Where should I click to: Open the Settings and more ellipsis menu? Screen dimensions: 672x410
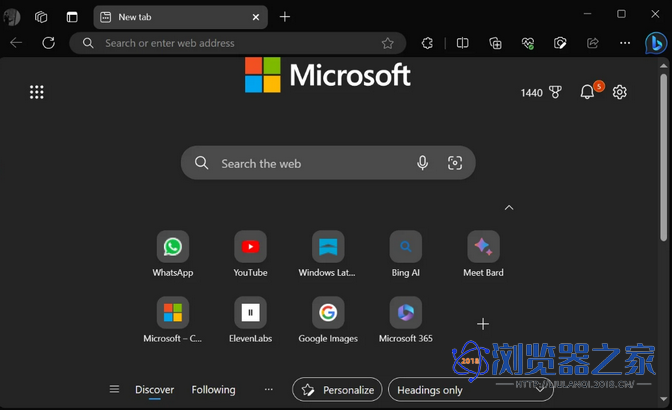[x=625, y=43]
